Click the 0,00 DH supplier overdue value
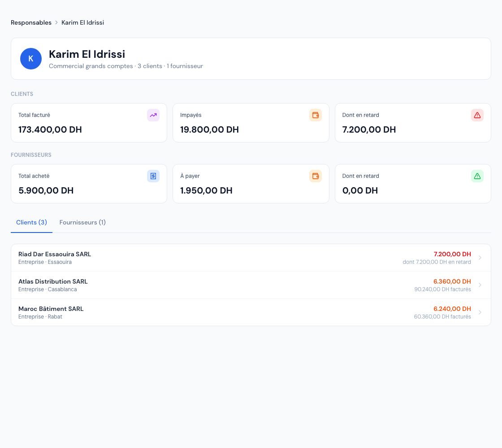 tap(360, 190)
